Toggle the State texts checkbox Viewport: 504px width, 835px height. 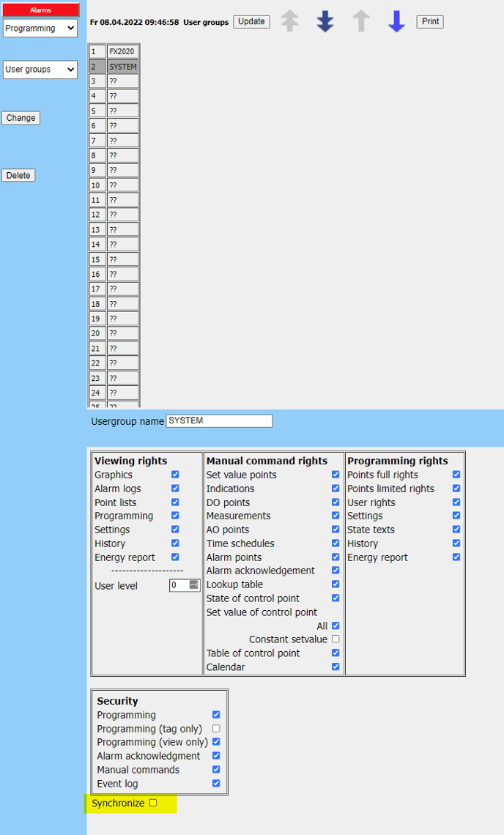click(456, 529)
